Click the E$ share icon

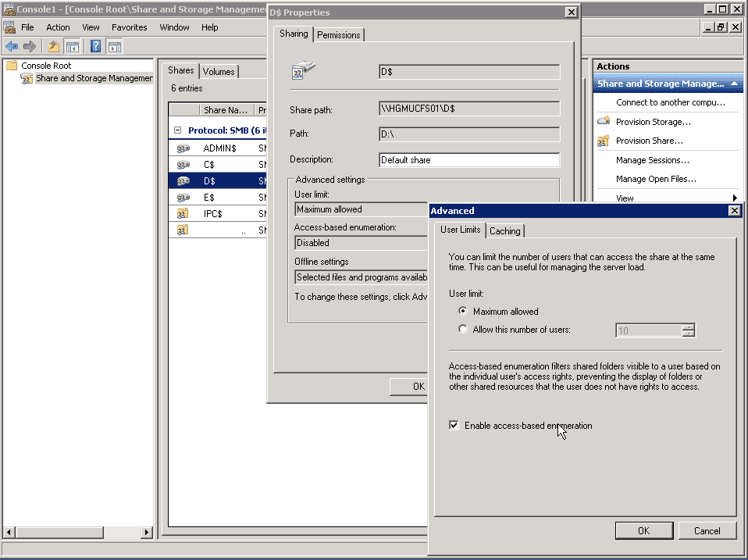click(183, 197)
